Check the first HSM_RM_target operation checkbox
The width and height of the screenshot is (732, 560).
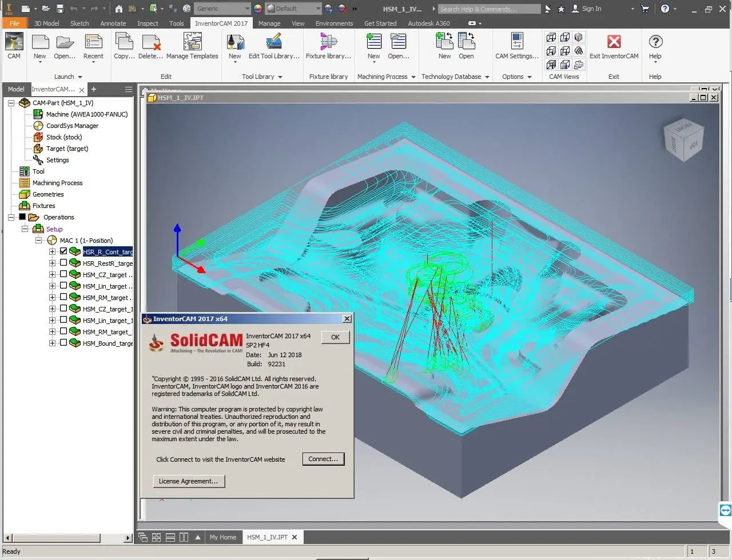tap(63, 297)
